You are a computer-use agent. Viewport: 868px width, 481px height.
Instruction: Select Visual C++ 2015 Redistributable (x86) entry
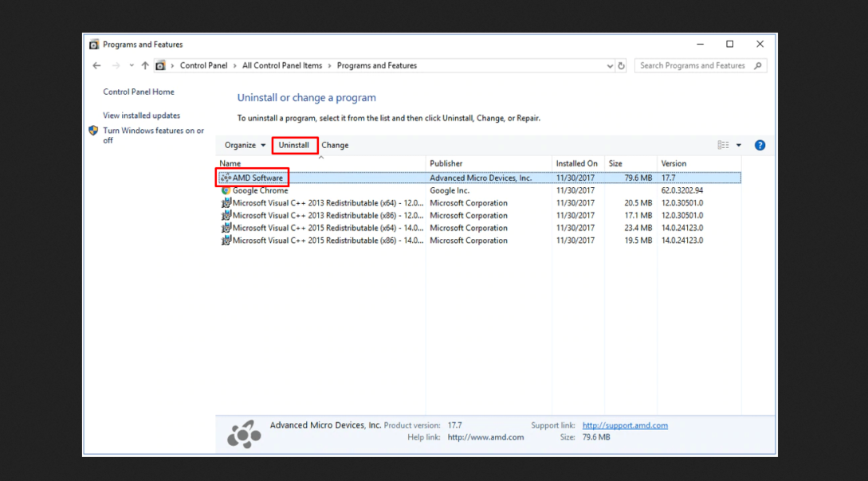coord(479,240)
